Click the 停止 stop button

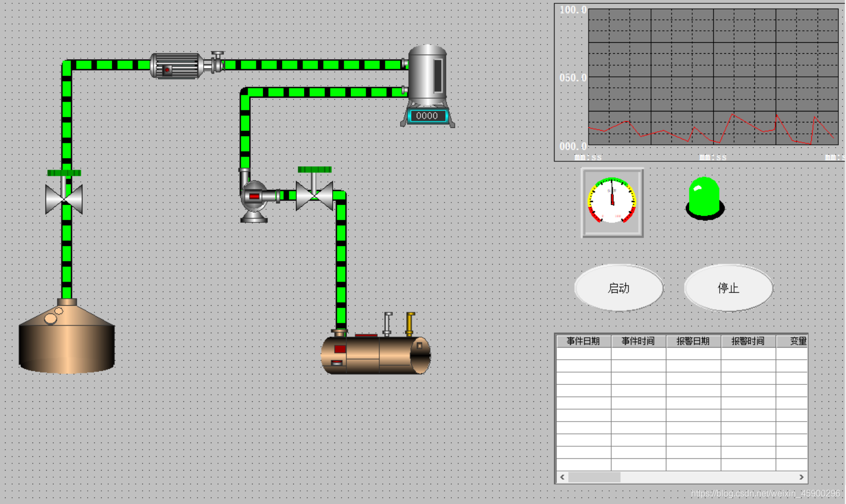point(729,288)
